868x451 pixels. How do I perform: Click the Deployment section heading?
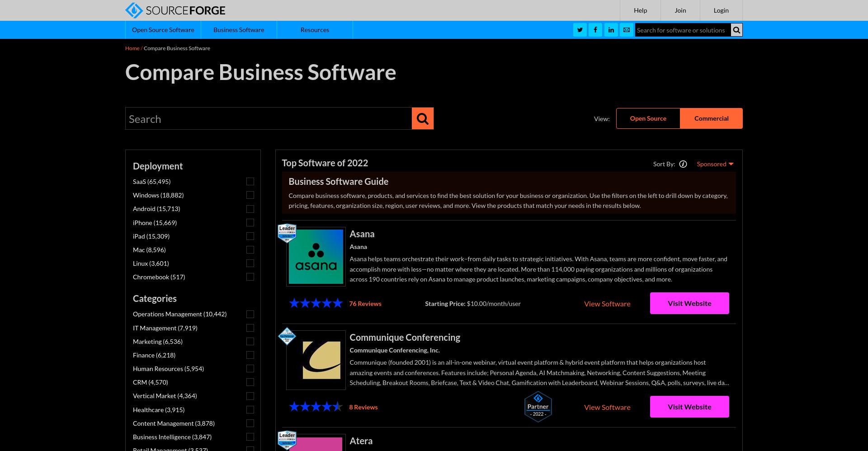tap(158, 166)
